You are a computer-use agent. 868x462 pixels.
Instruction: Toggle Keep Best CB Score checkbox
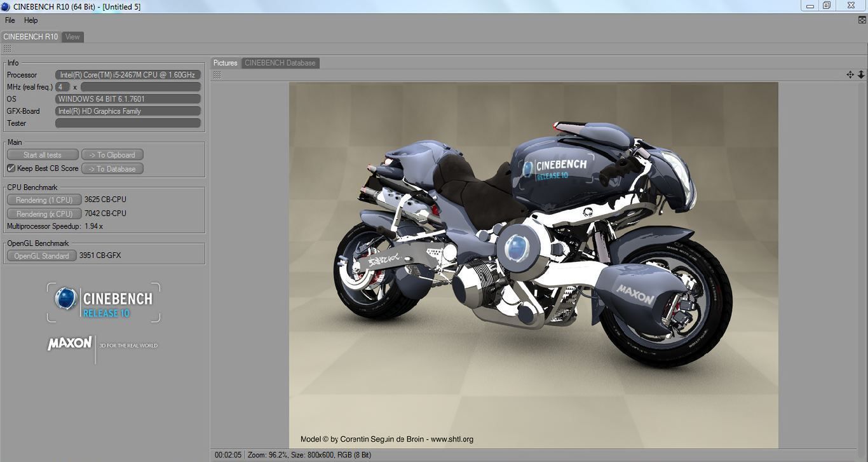[x=11, y=168]
